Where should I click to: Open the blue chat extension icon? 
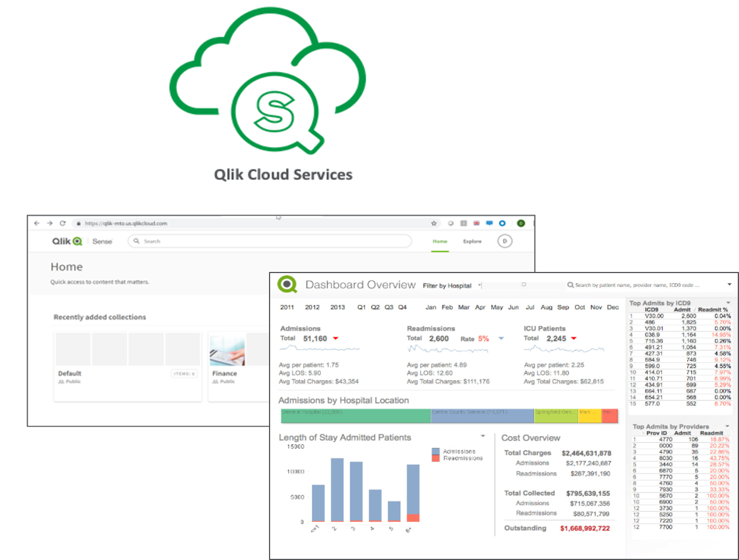click(x=489, y=224)
